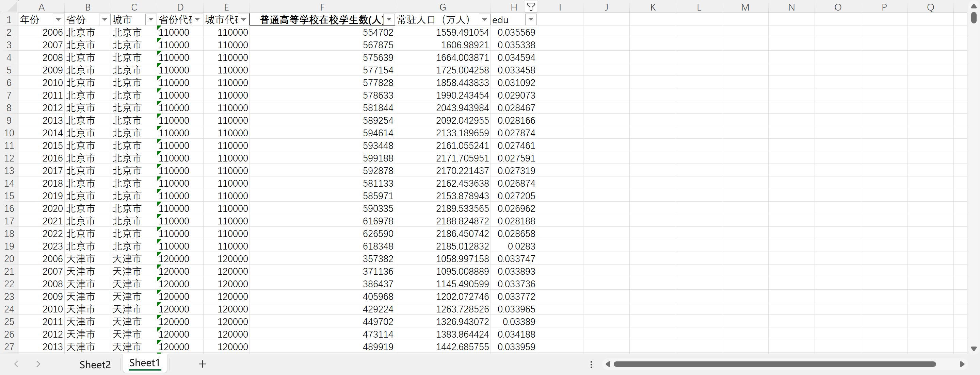Open 常驻人口 column filter dropdown
Viewport: 980px width, 375px height.
pyautogui.click(x=484, y=20)
